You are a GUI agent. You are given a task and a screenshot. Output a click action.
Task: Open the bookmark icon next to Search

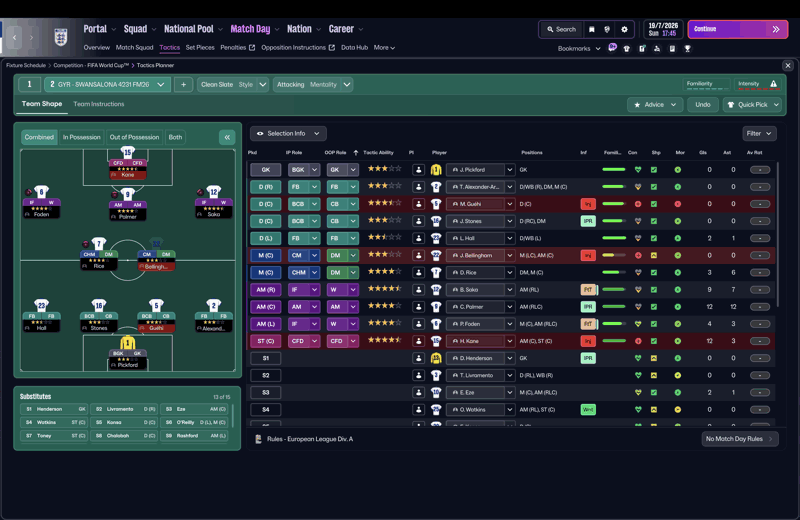coord(591,29)
